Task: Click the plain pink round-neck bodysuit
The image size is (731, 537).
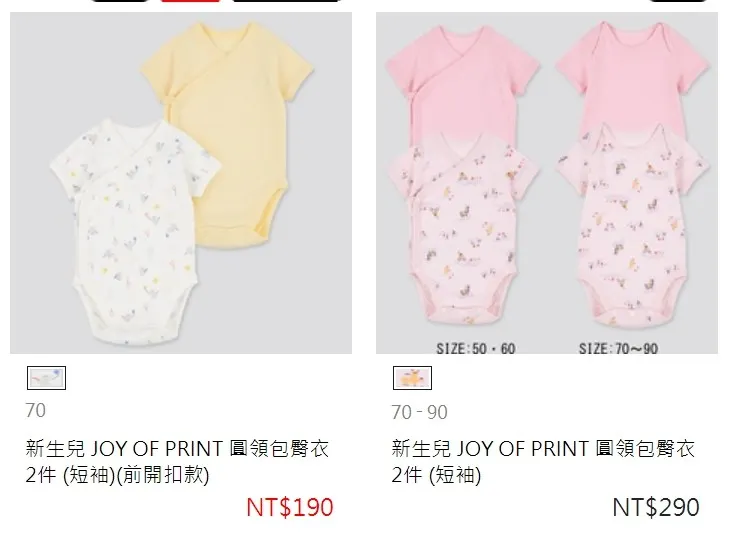Action: point(633,79)
